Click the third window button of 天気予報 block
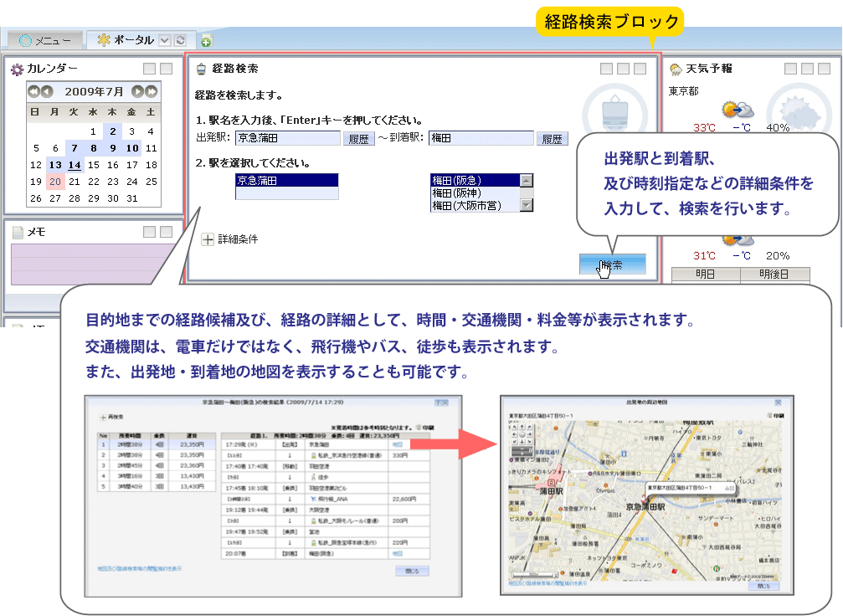 pos(825,69)
